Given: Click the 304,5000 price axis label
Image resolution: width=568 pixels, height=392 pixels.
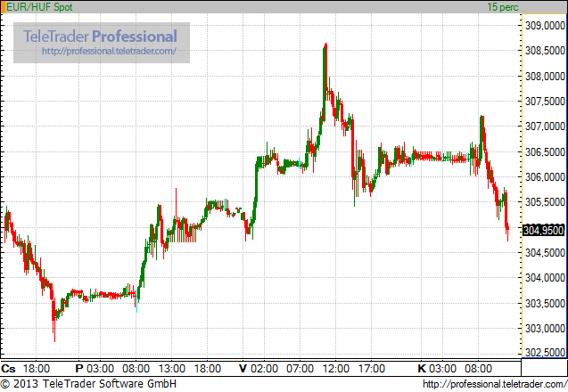Looking at the screenshot, I should (x=545, y=253).
